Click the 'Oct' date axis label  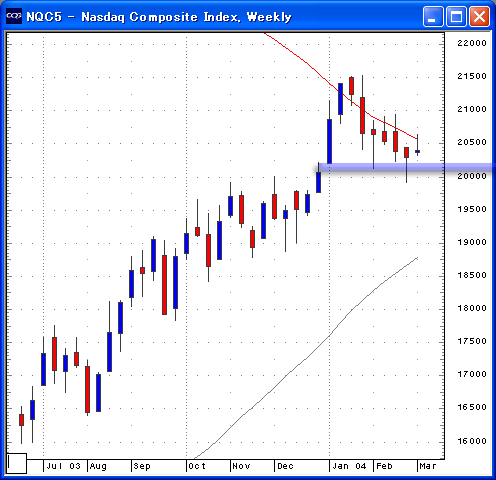coord(197,466)
